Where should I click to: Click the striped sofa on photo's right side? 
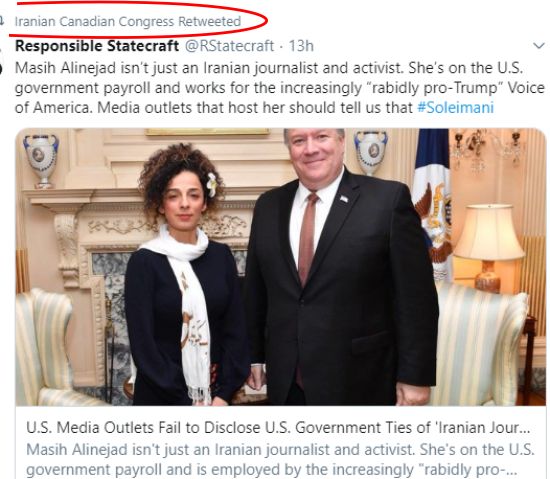tap(479, 342)
